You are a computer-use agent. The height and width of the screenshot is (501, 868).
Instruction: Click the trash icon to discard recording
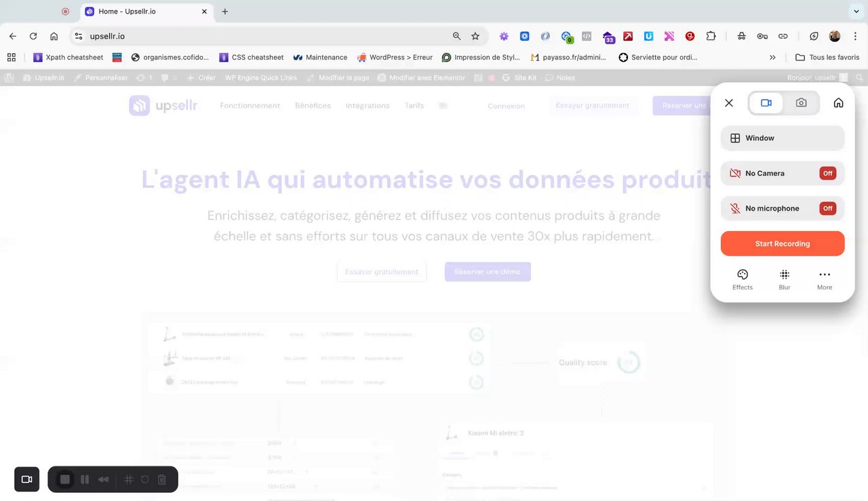click(162, 479)
